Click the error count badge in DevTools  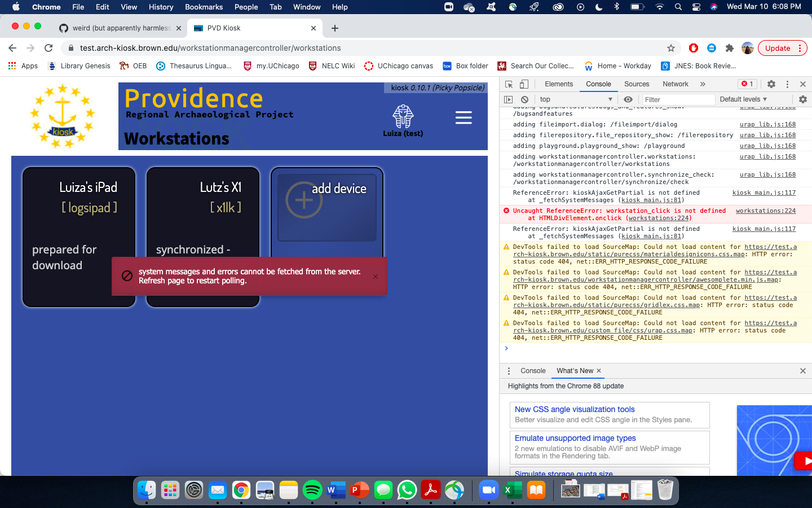click(x=747, y=84)
